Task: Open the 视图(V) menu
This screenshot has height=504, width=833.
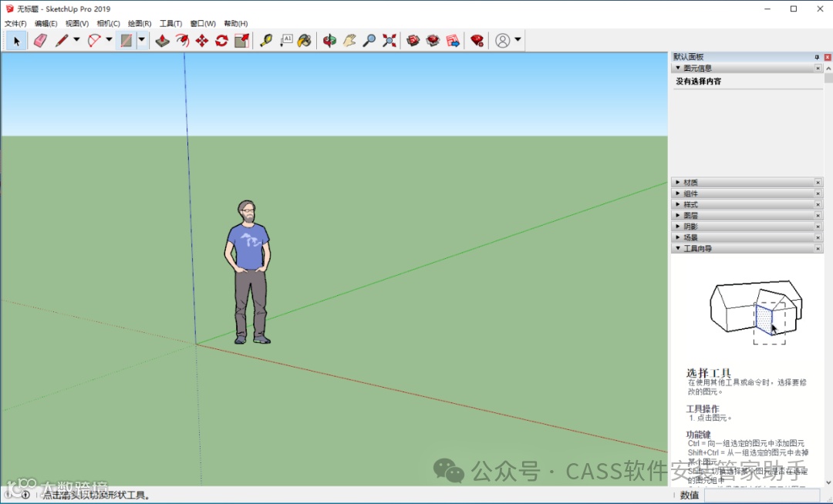Action: [77, 23]
